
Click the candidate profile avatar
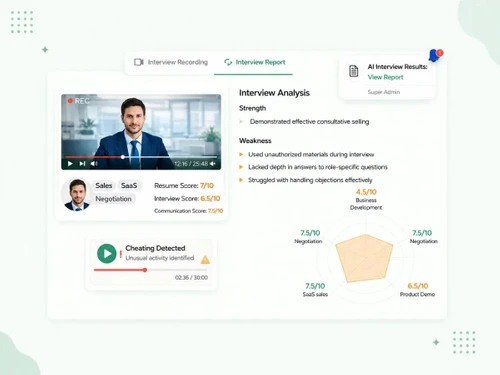coord(77,195)
